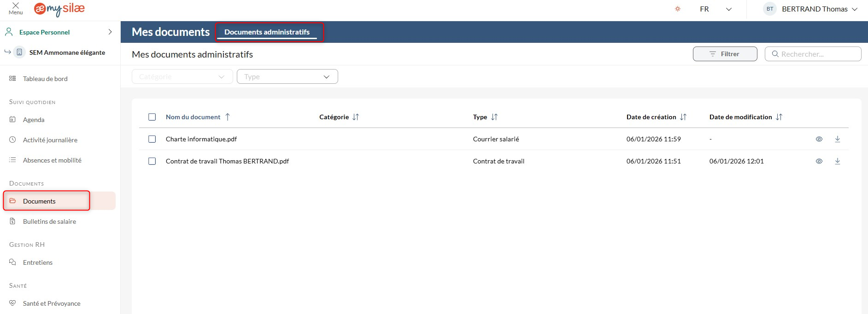
Task: Open the FR language dropdown
Action: click(x=715, y=9)
